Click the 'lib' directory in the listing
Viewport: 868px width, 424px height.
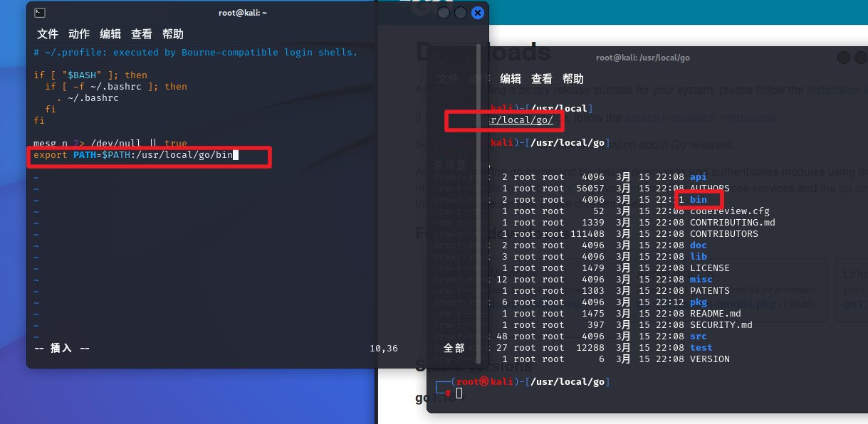pos(699,256)
